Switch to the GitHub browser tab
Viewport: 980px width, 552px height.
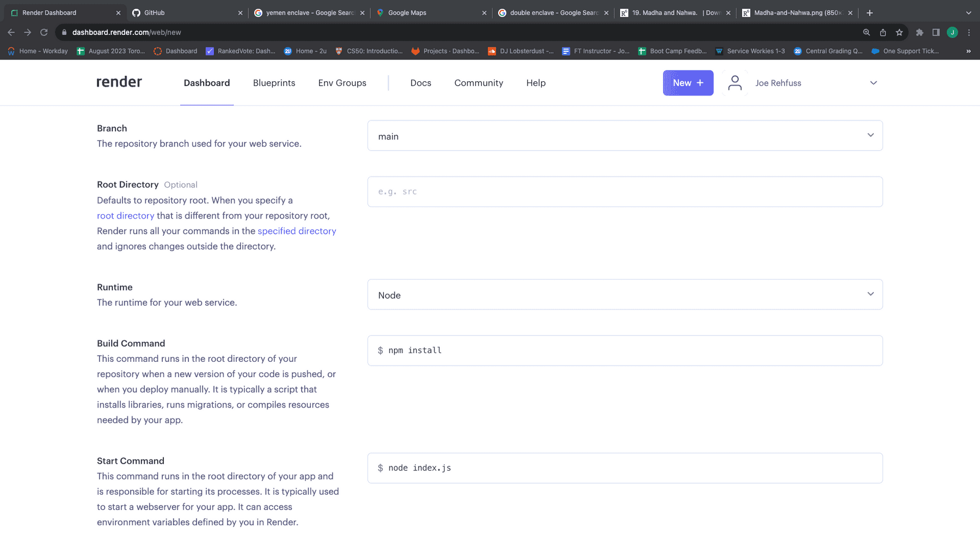(x=185, y=13)
